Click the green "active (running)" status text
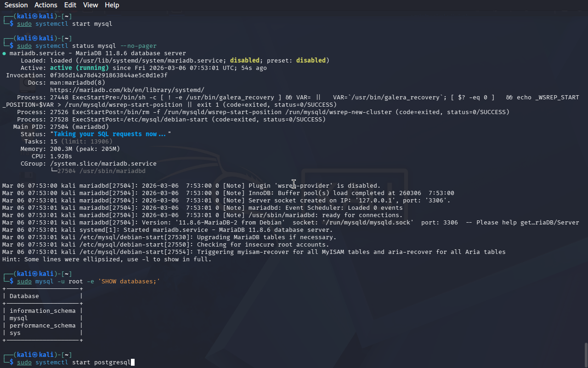 point(79,68)
